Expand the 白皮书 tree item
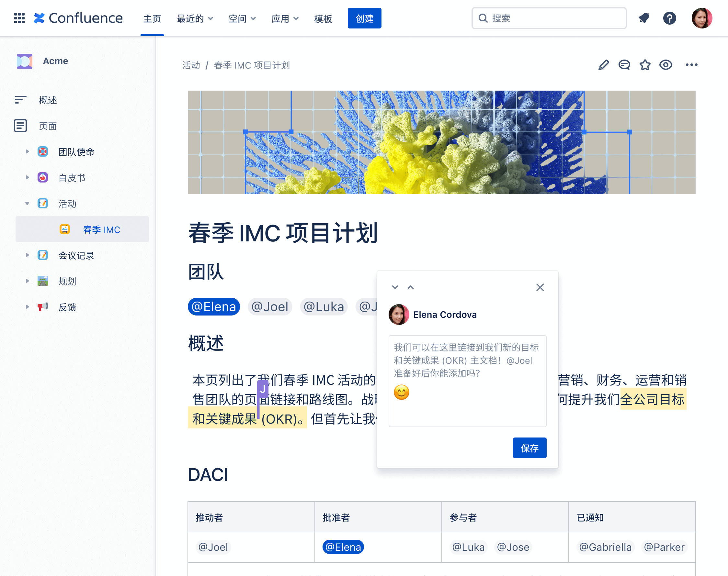The image size is (728, 576). [27, 177]
